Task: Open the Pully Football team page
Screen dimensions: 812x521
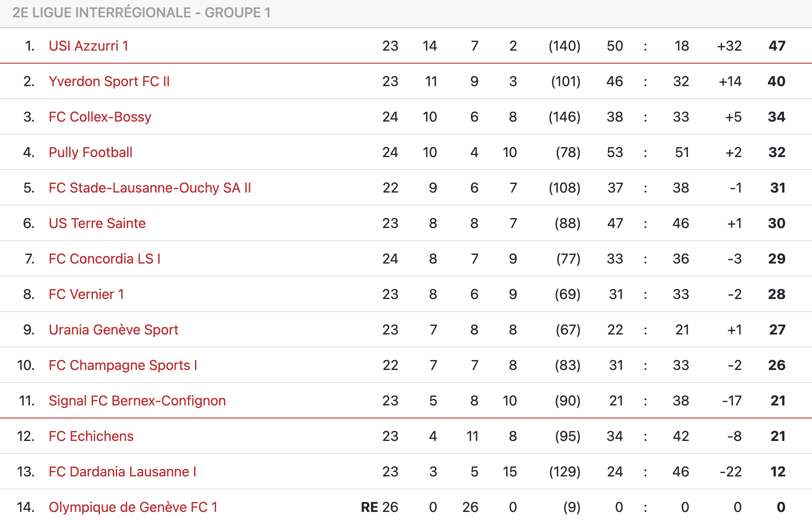Action: pyautogui.click(x=90, y=152)
